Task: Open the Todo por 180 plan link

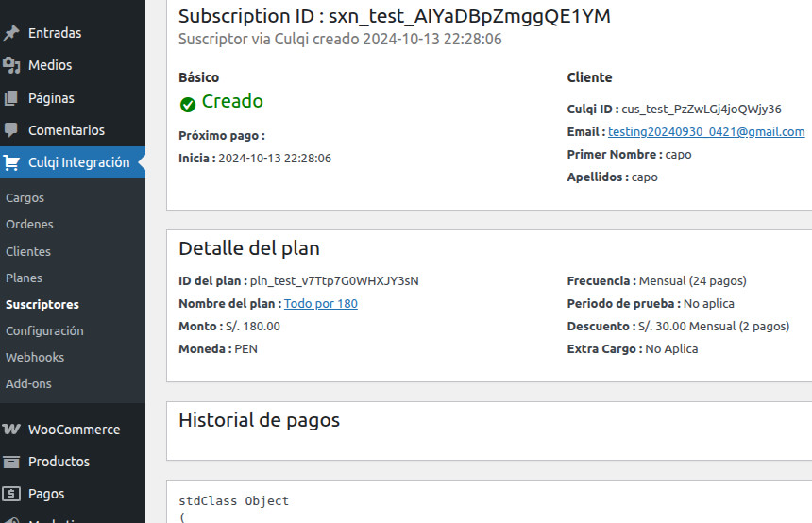Action: (x=321, y=303)
